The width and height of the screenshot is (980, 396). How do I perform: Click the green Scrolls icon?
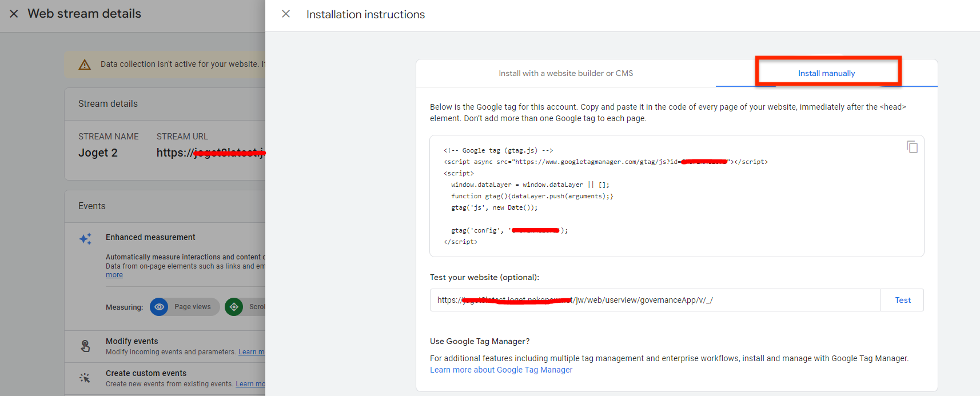point(234,307)
